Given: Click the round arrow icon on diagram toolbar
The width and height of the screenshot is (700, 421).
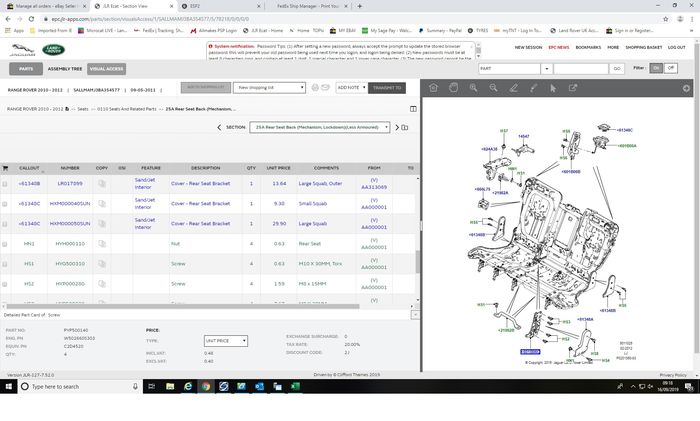Looking at the screenshot, I should tap(686, 88).
